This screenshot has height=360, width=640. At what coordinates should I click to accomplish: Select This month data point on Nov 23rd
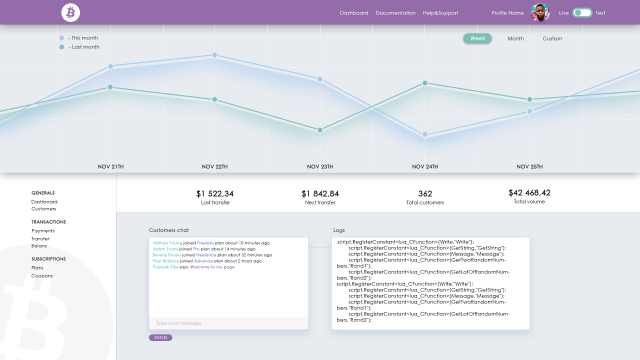[320, 79]
